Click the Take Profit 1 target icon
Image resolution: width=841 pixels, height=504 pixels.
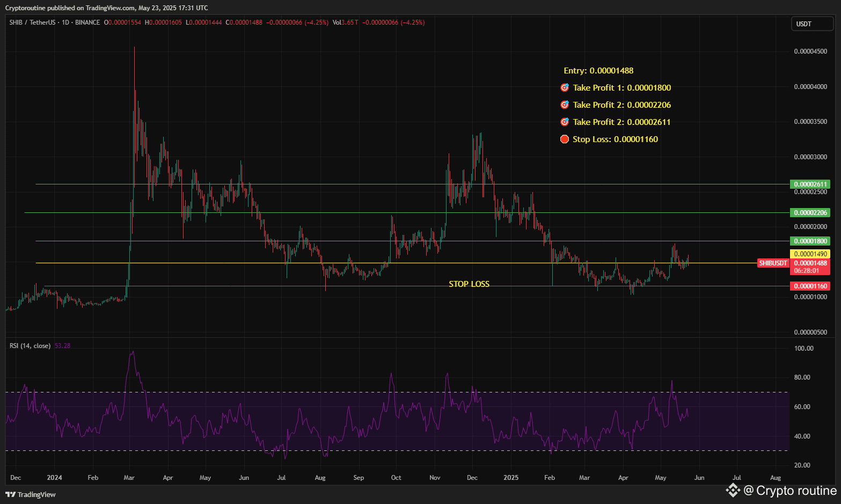[x=564, y=88]
